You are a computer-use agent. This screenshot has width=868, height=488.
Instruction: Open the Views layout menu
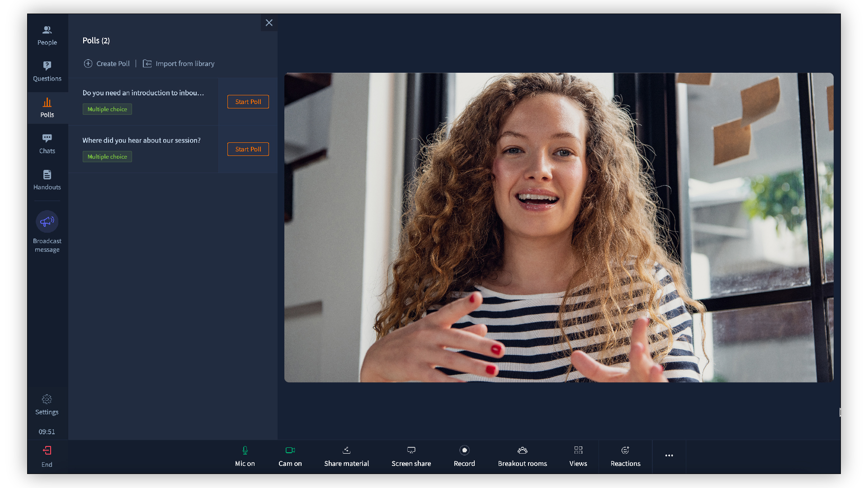pyautogui.click(x=578, y=456)
